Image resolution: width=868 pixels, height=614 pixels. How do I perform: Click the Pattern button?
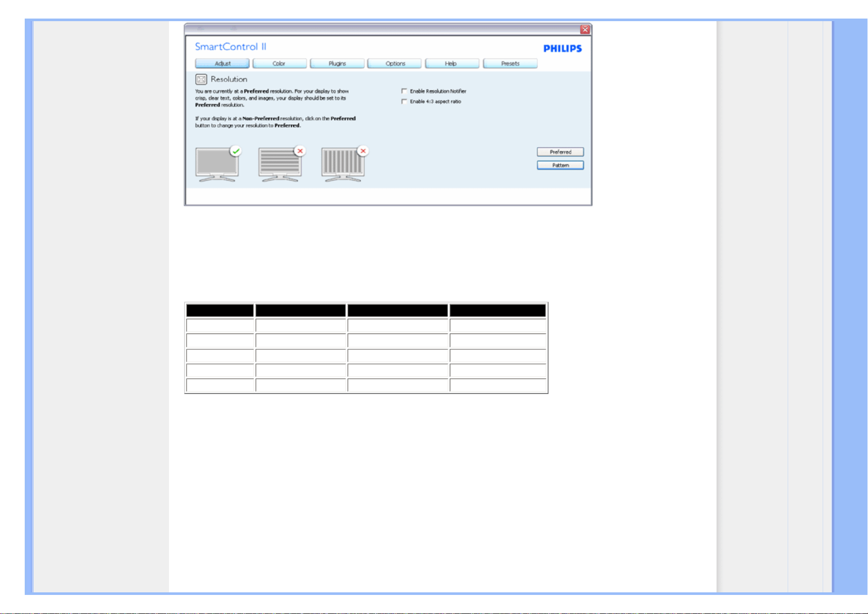pyautogui.click(x=560, y=165)
